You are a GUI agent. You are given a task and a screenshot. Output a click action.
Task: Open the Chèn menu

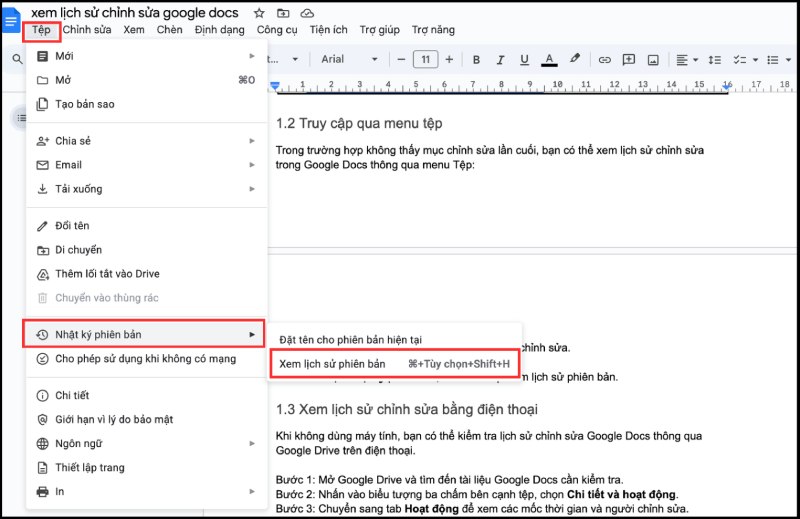(x=169, y=30)
